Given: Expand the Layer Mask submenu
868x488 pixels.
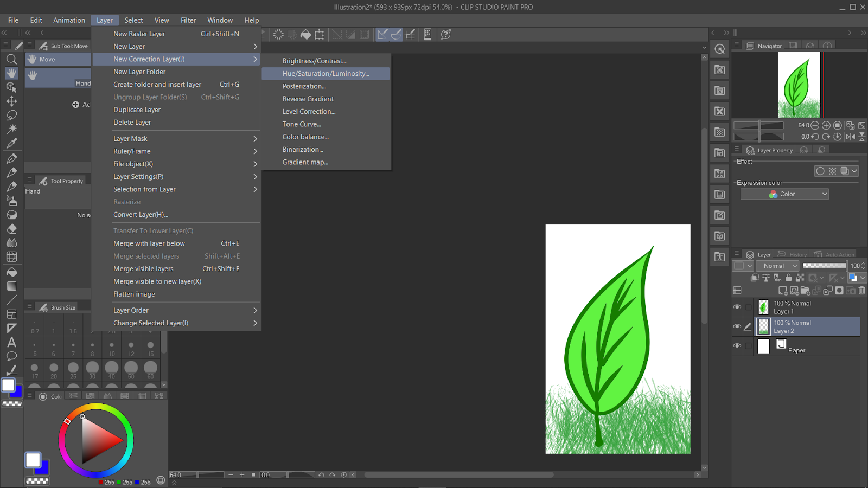Looking at the screenshot, I should 176,139.
